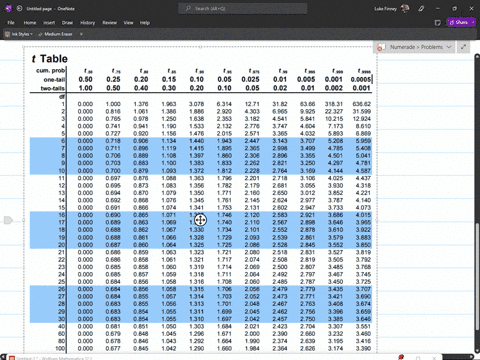480x360 pixels.
Task: Click the 't Table' title text
Action: (50, 59)
